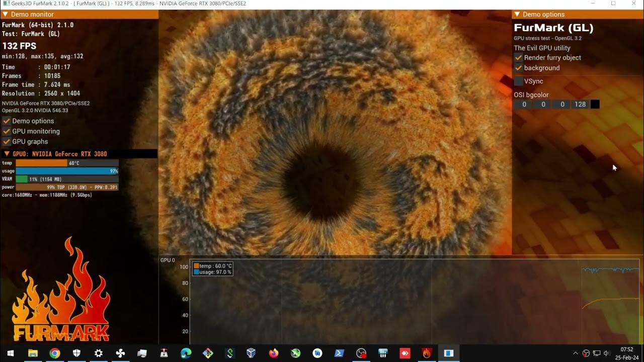Click the active blue window taskbar icon
The height and width of the screenshot is (362, 644).
449,353
